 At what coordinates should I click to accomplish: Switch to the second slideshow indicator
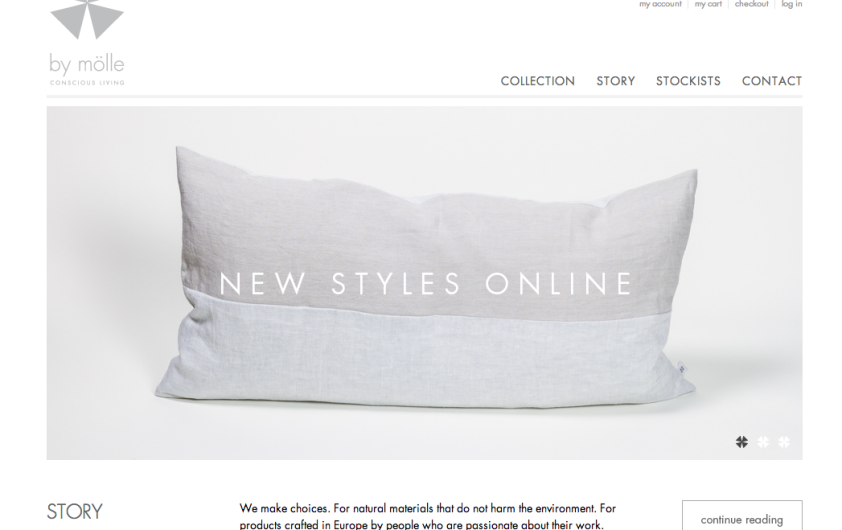(763, 442)
